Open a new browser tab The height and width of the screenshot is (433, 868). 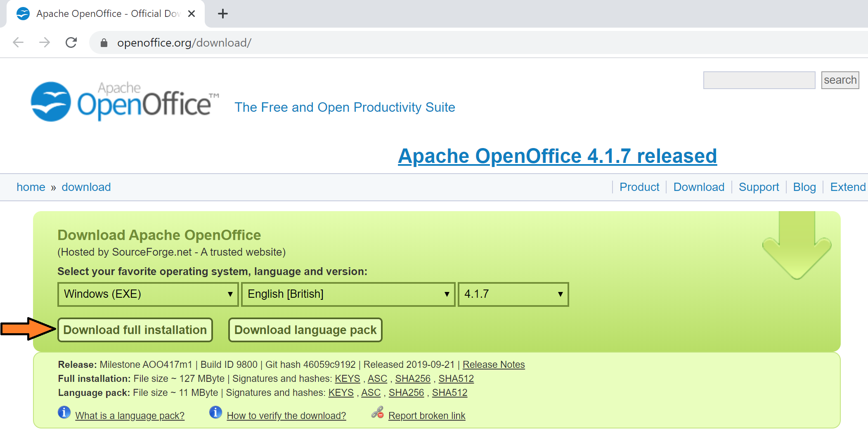coord(222,14)
